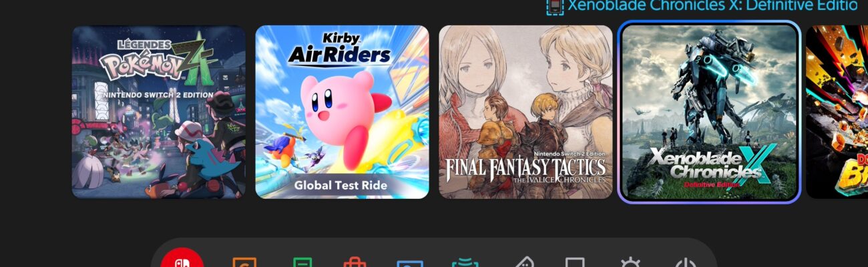Viewport: 868px width, 267px height.
Task: Select Final Fantasy Tactics Ivalice Chronicles tile
Action: click(x=525, y=111)
